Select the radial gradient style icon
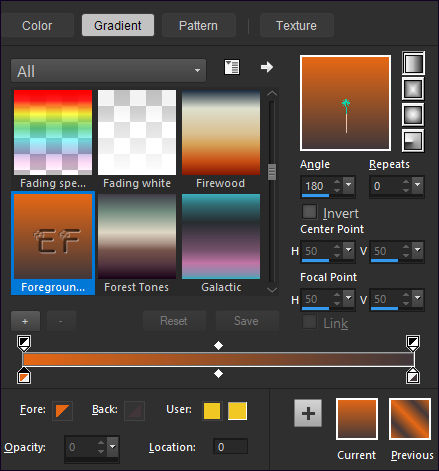This screenshot has width=439, height=471. (x=413, y=140)
